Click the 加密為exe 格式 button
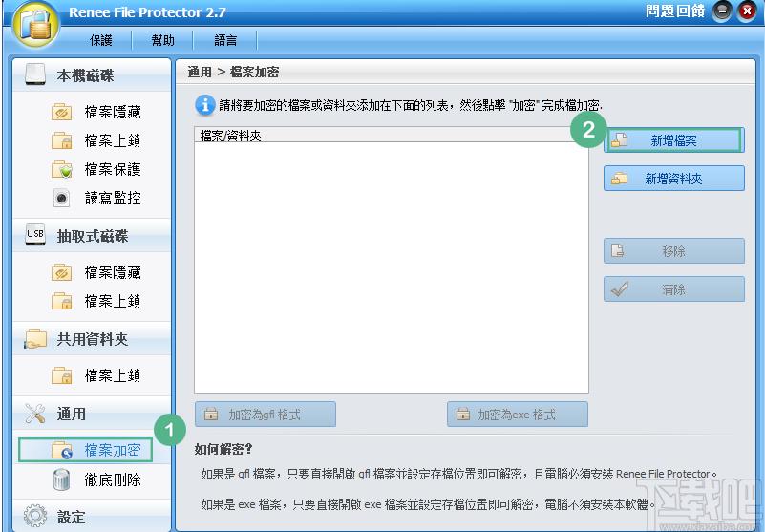This screenshot has width=765, height=532. [518, 415]
